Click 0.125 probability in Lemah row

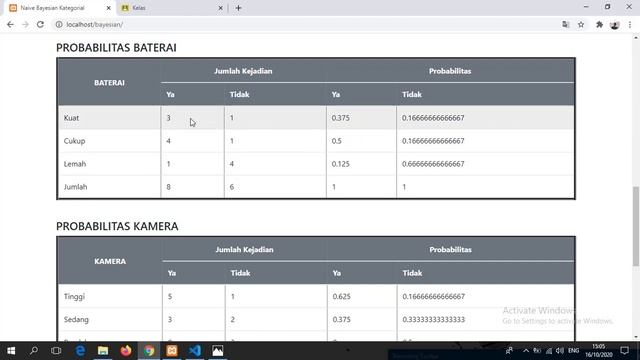pyautogui.click(x=340, y=164)
